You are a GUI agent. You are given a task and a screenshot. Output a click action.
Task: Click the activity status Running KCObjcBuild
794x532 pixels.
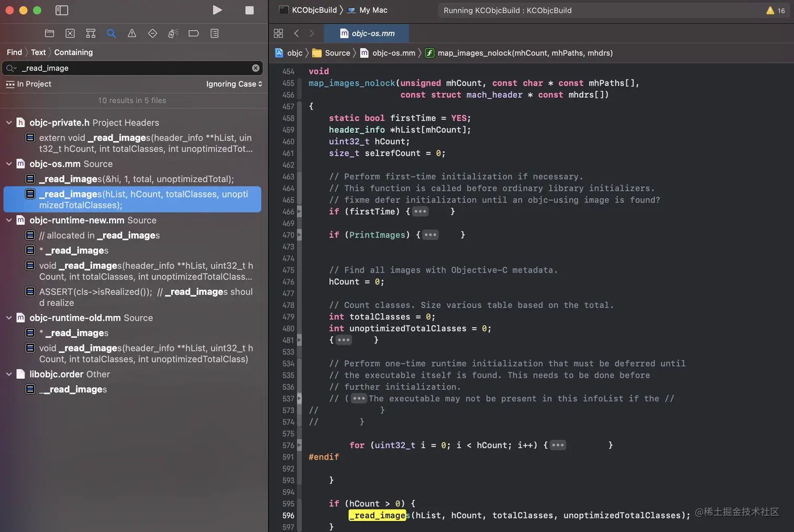click(x=508, y=10)
